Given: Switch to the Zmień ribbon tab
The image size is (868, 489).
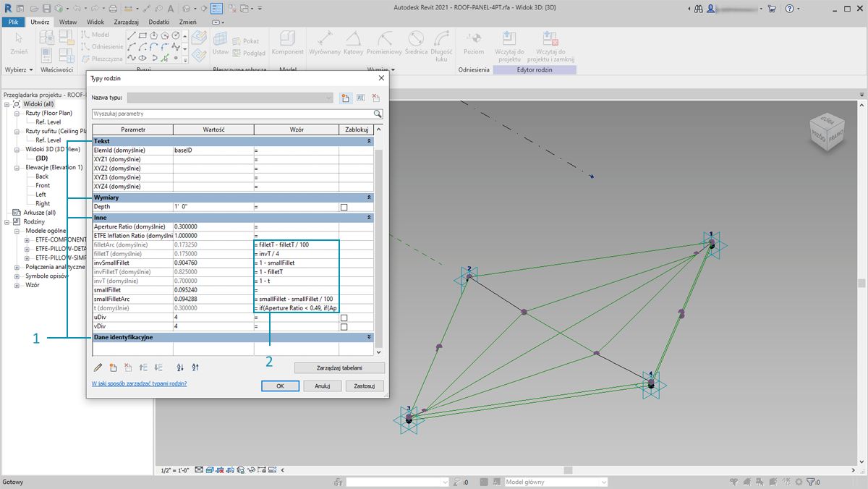Looking at the screenshot, I should click(x=187, y=22).
